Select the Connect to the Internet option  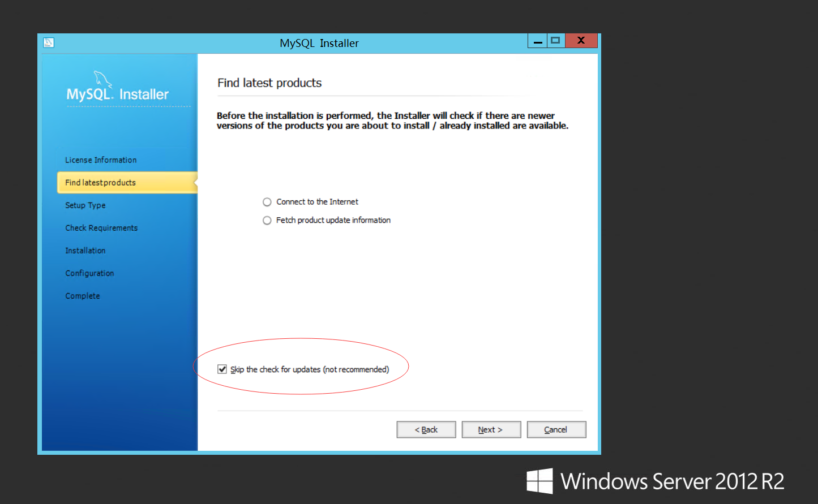[267, 202]
